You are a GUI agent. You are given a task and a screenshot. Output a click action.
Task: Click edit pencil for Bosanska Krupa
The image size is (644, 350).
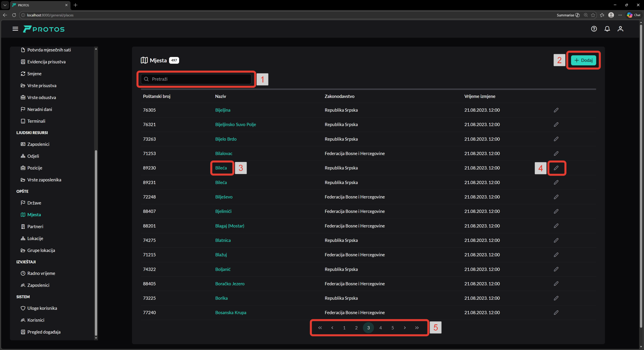tap(556, 313)
